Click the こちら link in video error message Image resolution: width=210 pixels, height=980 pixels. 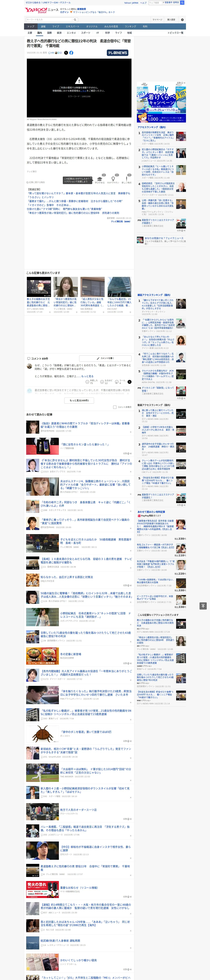pyautogui.click(x=83, y=91)
